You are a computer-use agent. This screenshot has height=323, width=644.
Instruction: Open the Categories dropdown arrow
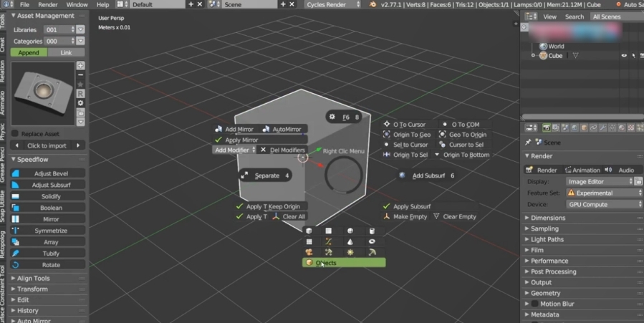[x=80, y=41]
